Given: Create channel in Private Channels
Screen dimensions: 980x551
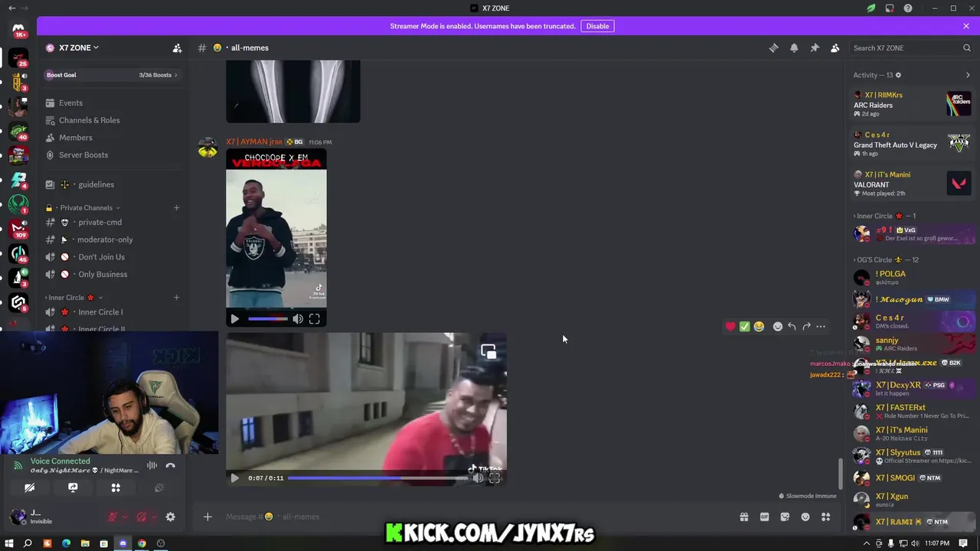Looking at the screenshot, I should point(176,207).
